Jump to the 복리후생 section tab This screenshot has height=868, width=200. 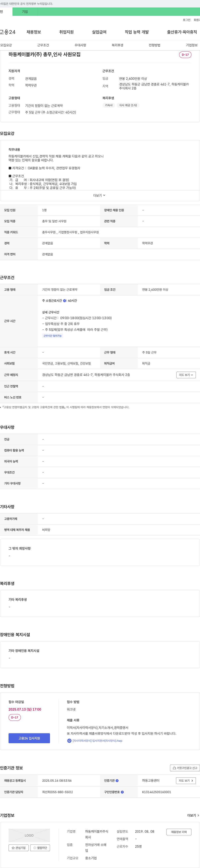(x=117, y=45)
